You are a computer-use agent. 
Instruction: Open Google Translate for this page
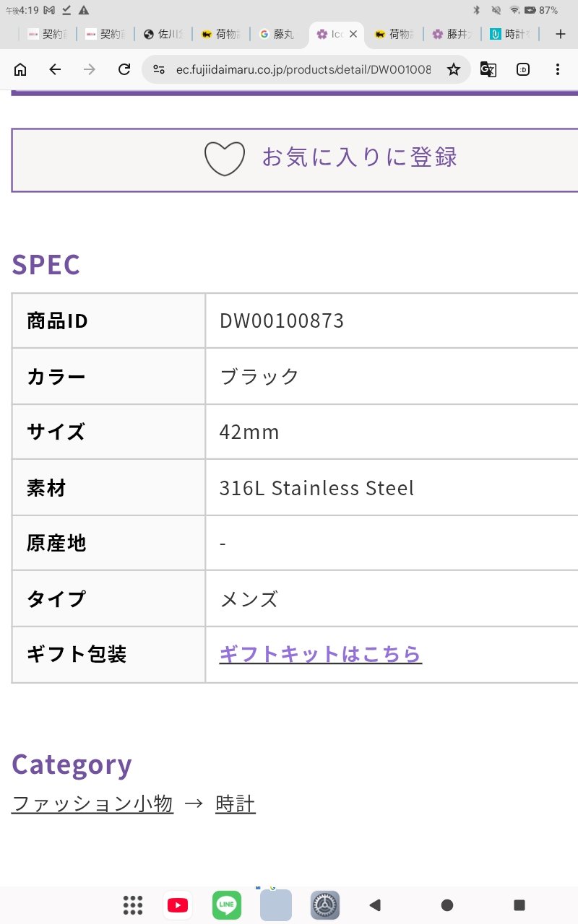point(488,69)
